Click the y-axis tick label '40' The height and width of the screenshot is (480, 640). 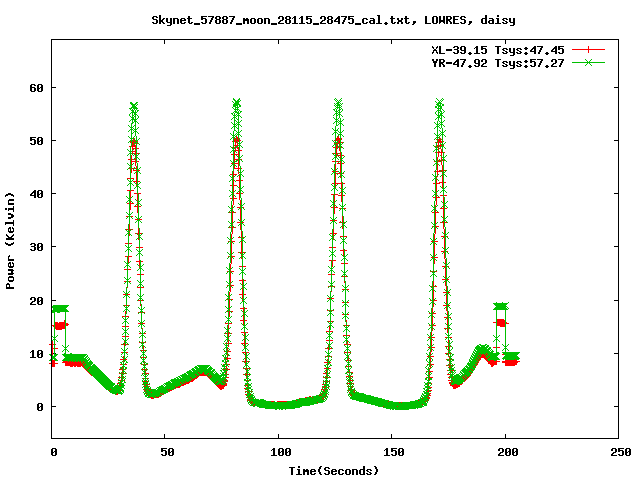[x=36, y=194]
